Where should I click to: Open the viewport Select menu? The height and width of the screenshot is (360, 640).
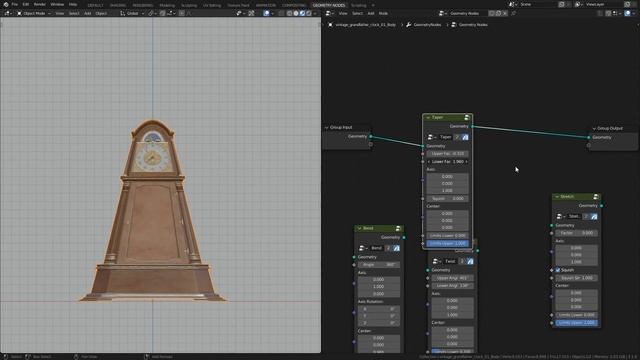(x=74, y=13)
